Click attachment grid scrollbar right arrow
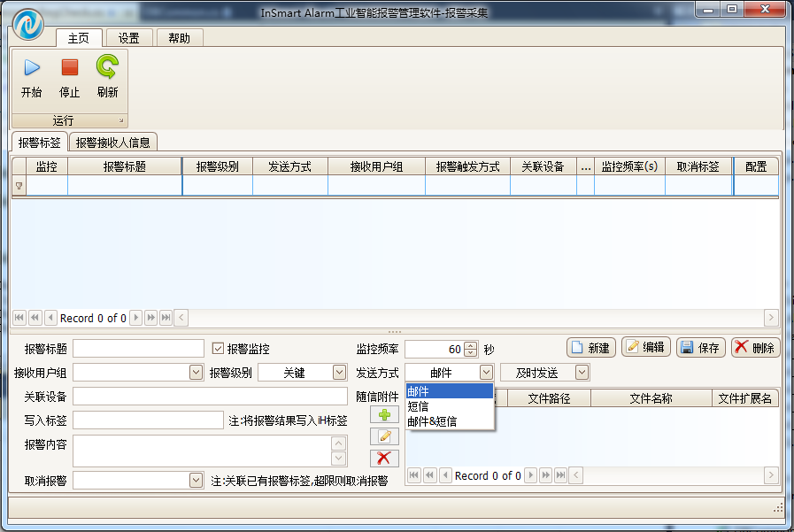The image size is (794, 532). tap(771, 475)
